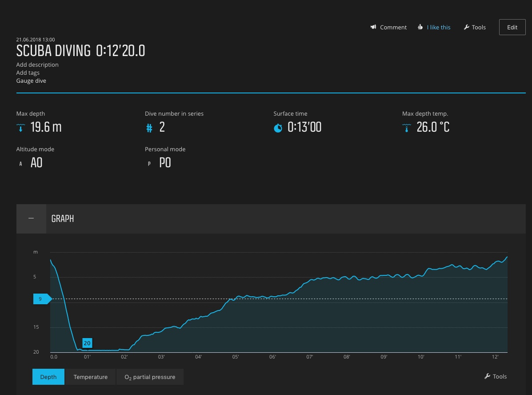Click the max depth temperature thermometer icon
Viewport: 532px width, 395px height.
point(406,128)
